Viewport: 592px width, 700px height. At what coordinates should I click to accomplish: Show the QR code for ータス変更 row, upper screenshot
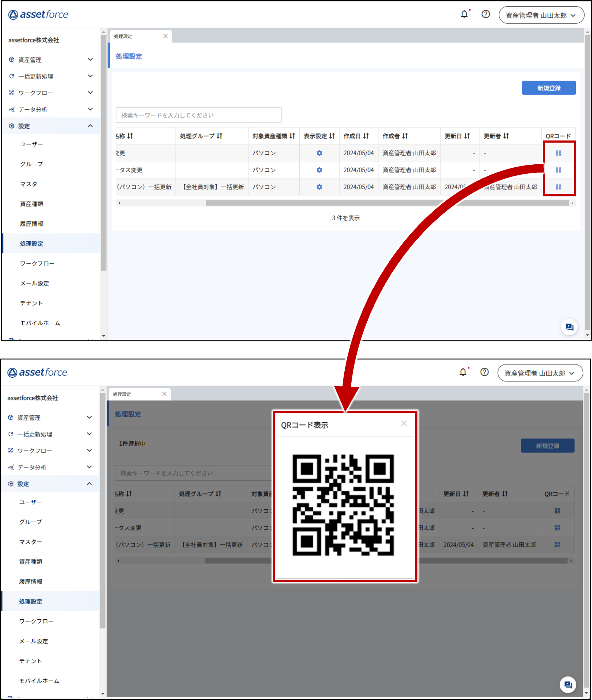(x=558, y=170)
